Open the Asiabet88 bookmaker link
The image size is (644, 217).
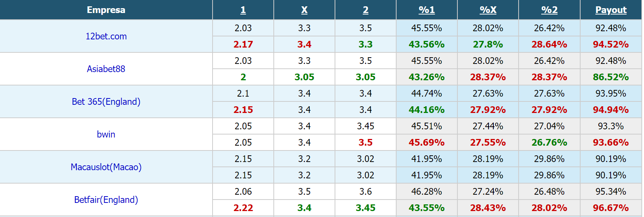[106, 69]
